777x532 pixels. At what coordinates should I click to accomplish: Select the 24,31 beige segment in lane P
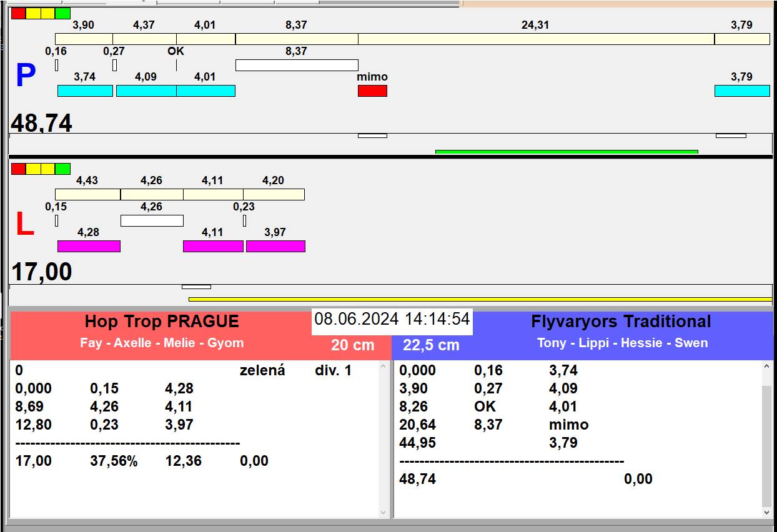point(536,39)
